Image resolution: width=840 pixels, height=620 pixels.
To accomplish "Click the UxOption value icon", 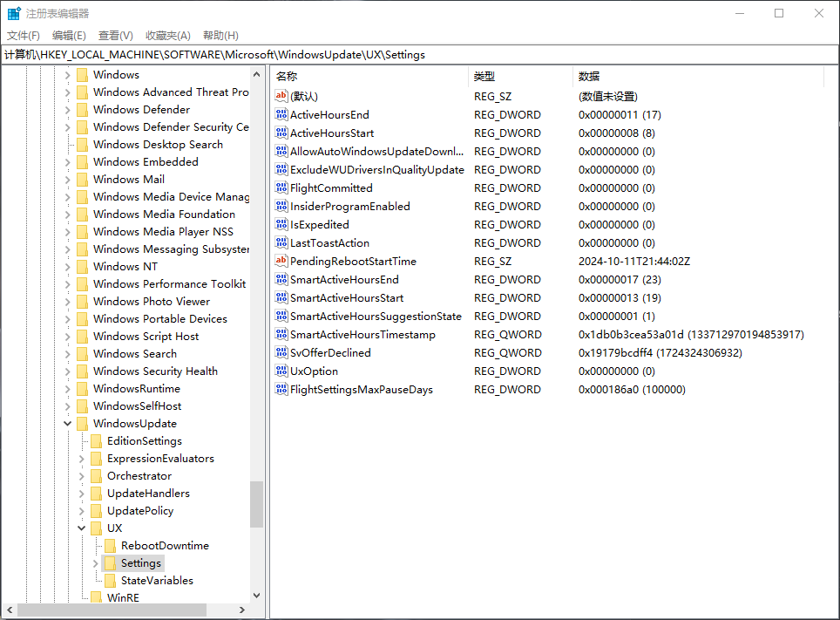I will point(281,371).
